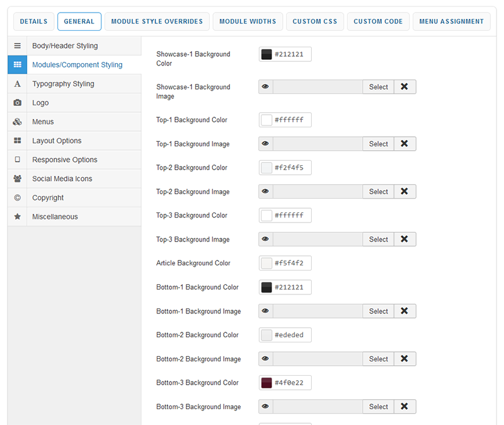Open the Copyright settings section
The image size is (504, 425).
48,197
